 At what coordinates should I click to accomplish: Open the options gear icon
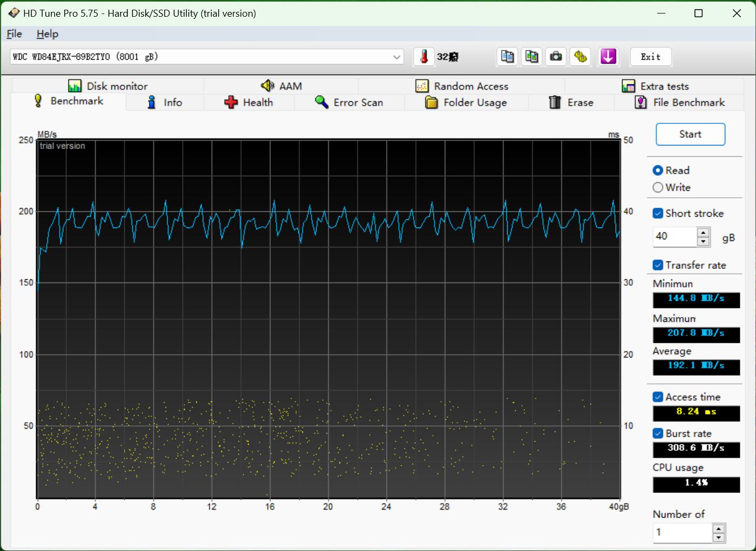[x=581, y=57]
